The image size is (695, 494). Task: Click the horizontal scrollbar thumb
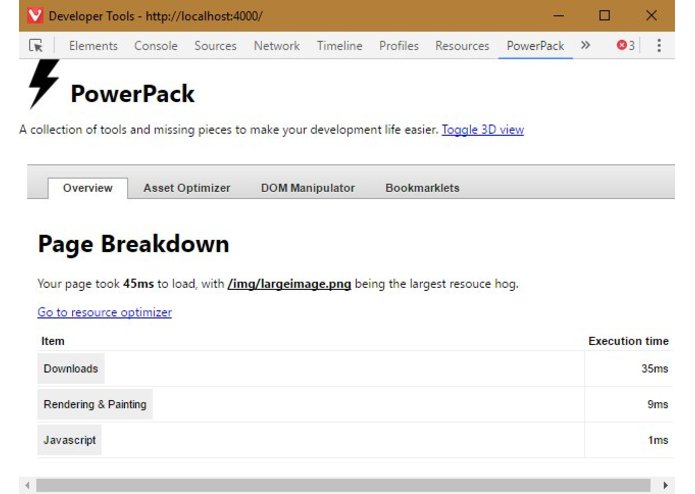click(x=343, y=485)
